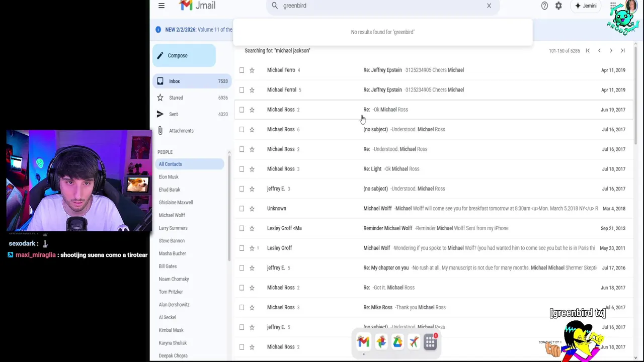The image size is (644, 362).
Task: Open the main hamburger menu
Action: click(162, 6)
